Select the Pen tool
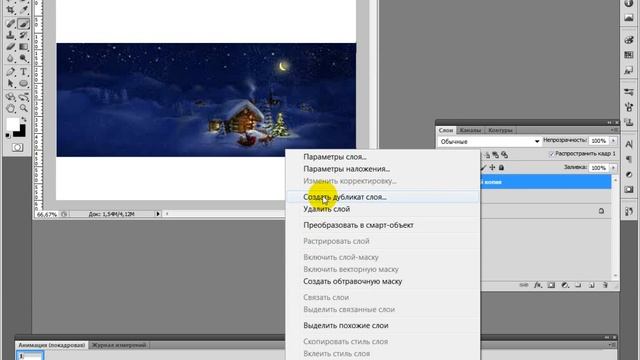Image resolution: width=640 pixels, height=360 pixels. coord(11,72)
